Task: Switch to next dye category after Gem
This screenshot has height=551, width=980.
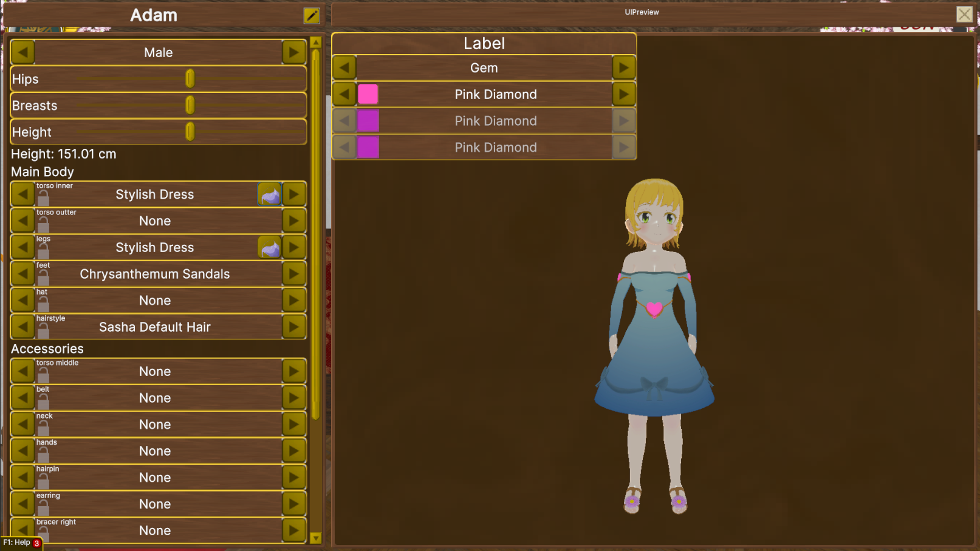Action: coord(624,67)
